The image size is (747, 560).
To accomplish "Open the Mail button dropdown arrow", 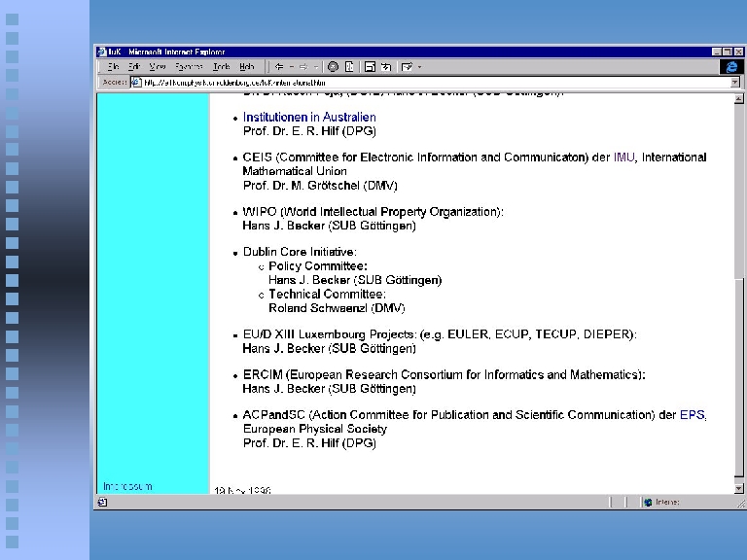I will pos(419,67).
